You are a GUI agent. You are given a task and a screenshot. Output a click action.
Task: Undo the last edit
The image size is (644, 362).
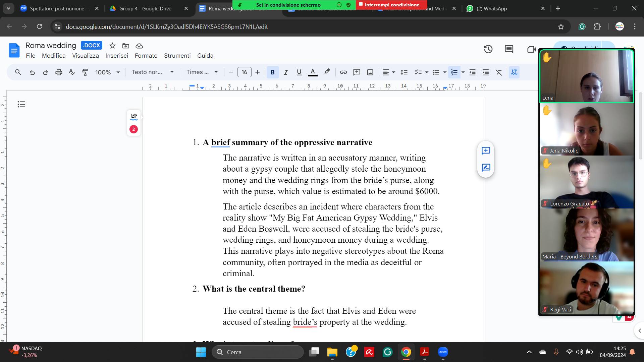click(32, 72)
